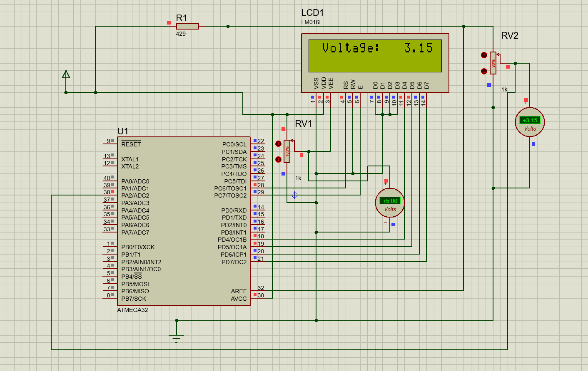Select the power terminal arrow symbol
Image resolution: width=588 pixels, height=371 pixels.
point(66,75)
